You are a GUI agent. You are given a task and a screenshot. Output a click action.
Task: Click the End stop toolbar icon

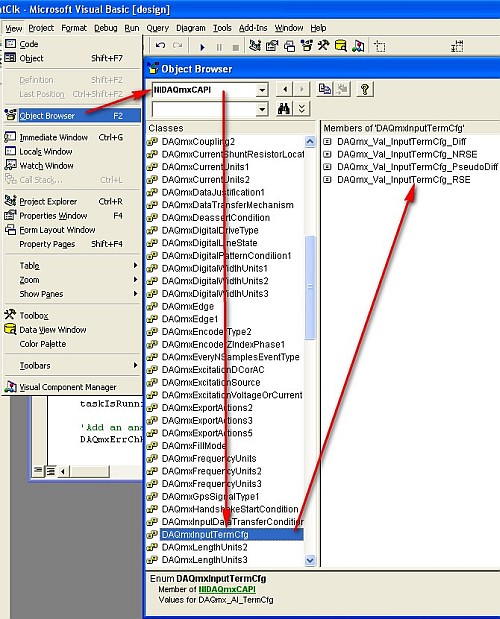(x=236, y=47)
